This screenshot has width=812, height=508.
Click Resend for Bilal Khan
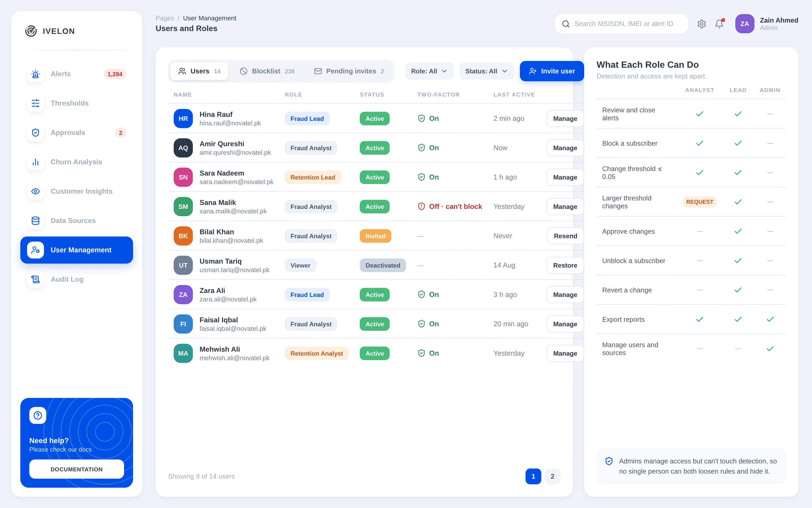click(x=565, y=236)
